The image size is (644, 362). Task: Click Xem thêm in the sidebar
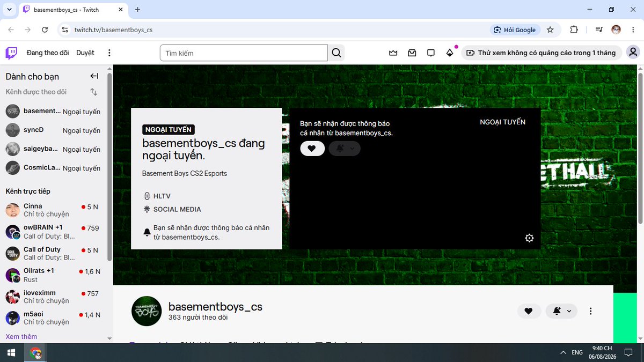pos(21,336)
